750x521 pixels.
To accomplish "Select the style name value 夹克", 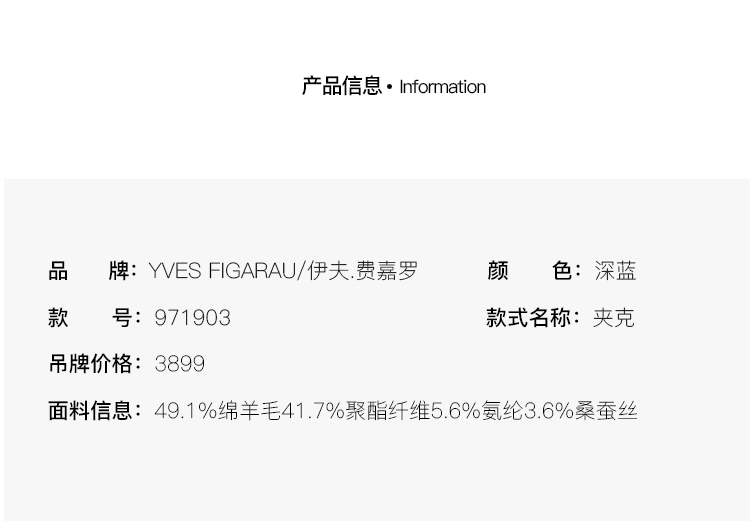I will click(613, 318).
